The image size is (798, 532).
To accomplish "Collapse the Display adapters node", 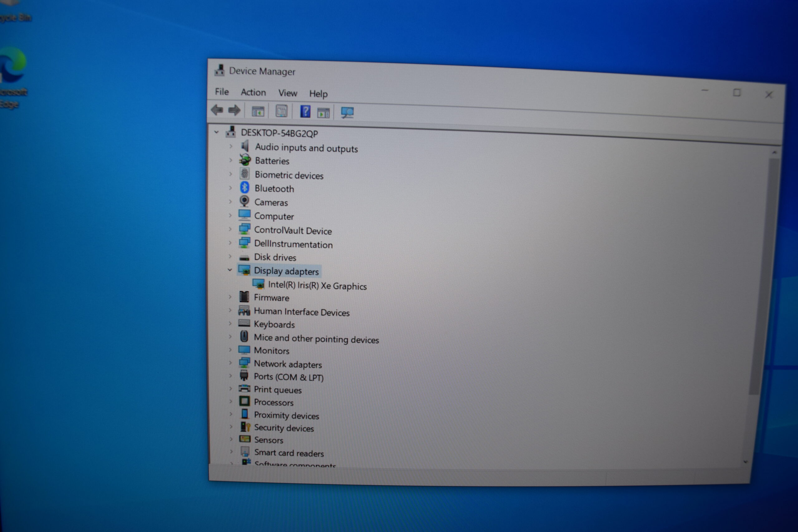I will [x=230, y=270].
